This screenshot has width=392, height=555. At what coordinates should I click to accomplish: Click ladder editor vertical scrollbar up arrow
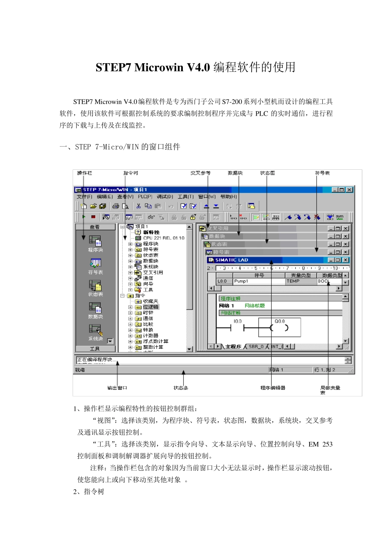click(x=346, y=296)
